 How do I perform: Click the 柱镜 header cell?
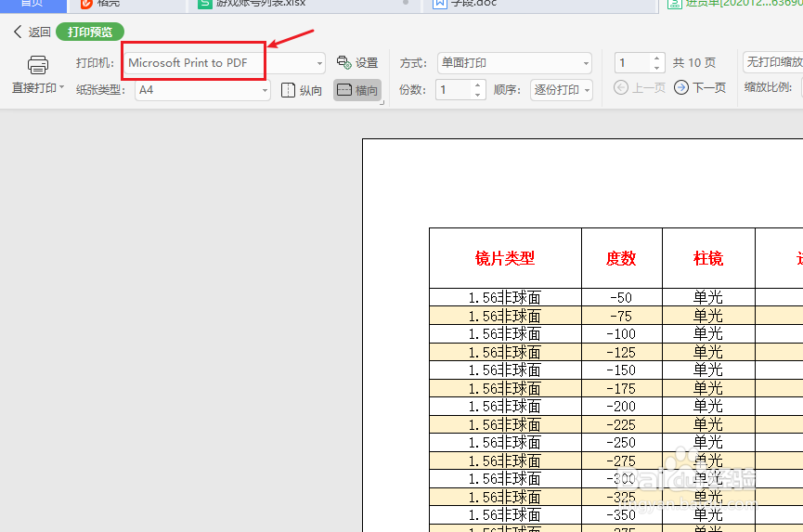708,259
